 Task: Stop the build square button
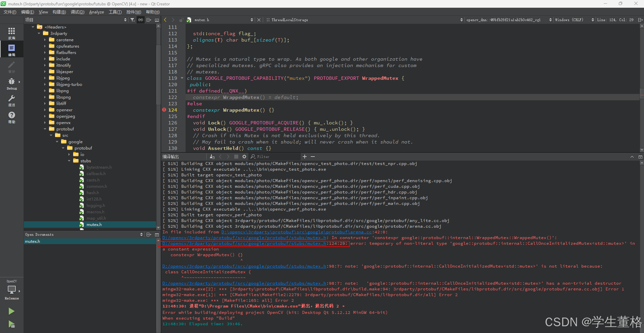236,157
